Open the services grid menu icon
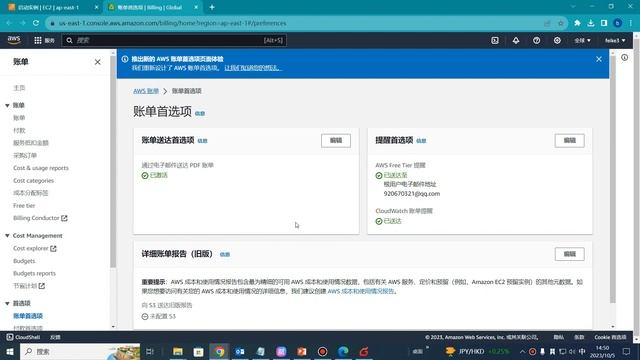The height and width of the screenshot is (360, 640). tap(38, 40)
